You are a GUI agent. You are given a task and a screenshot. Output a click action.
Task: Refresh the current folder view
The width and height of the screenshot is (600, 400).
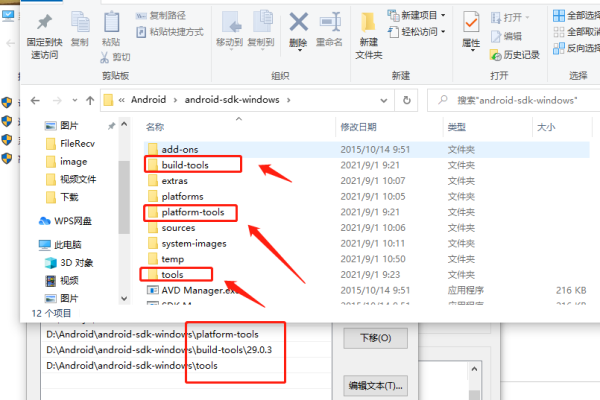(x=407, y=100)
